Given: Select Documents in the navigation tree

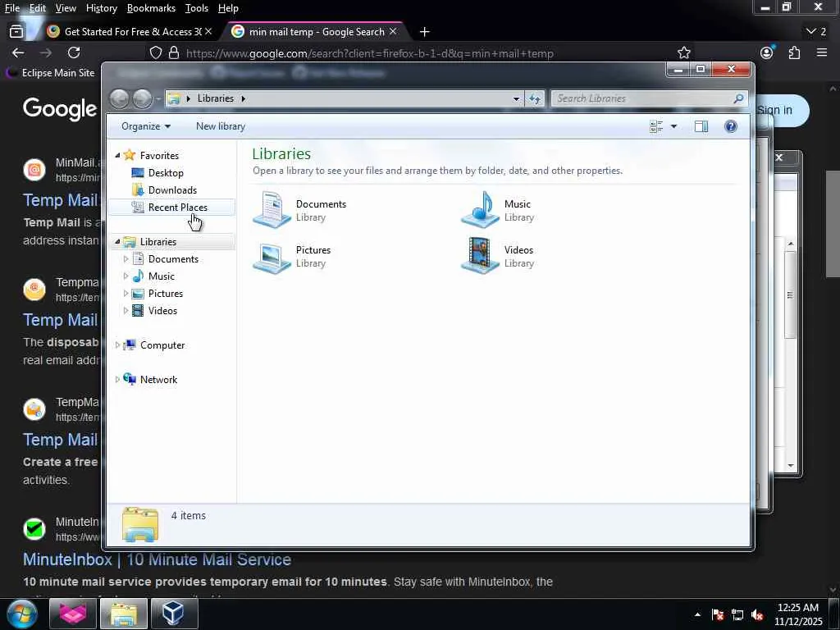Looking at the screenshot, I should point(173,258).
